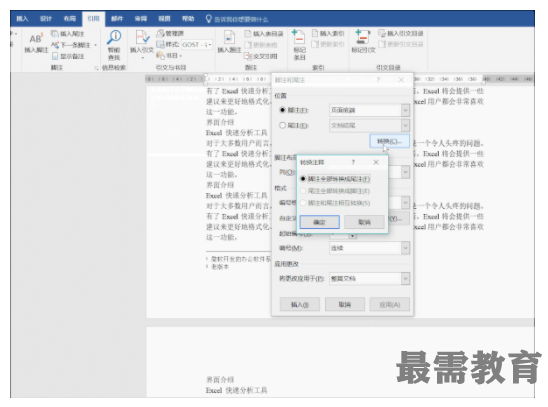This screenshot has height=407, width=548.
Task: Click 插入引文 (Insert Citation) icon
Action: (x=142, y=38)
